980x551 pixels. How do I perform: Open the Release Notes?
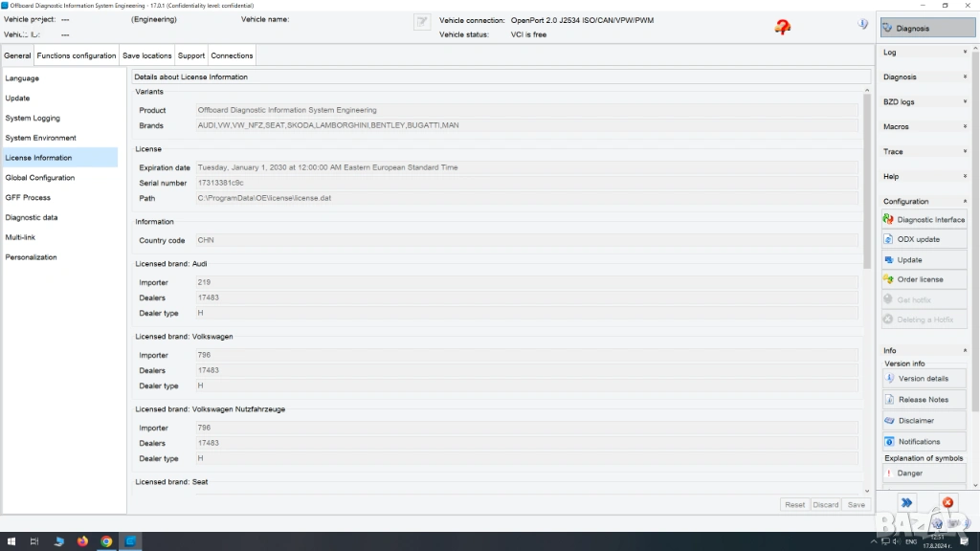click(924, 400)
